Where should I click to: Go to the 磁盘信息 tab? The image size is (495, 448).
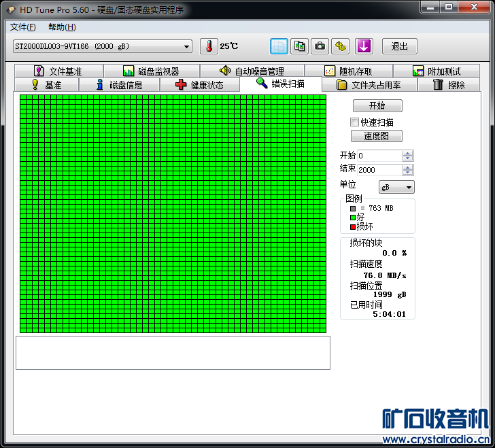[x=120, y=84]
